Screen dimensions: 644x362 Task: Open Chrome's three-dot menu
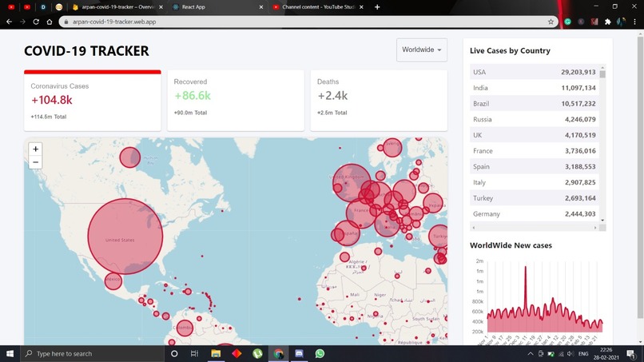tap(634, 22)
